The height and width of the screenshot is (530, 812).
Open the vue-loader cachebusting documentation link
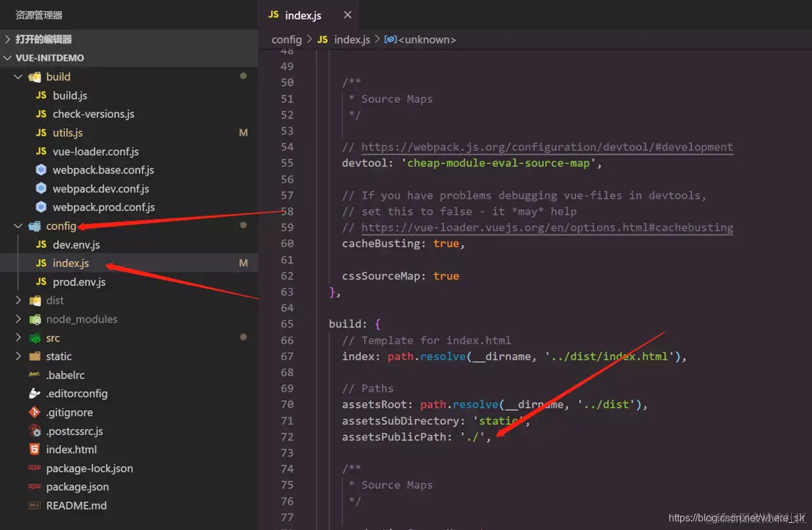point(547,228)
